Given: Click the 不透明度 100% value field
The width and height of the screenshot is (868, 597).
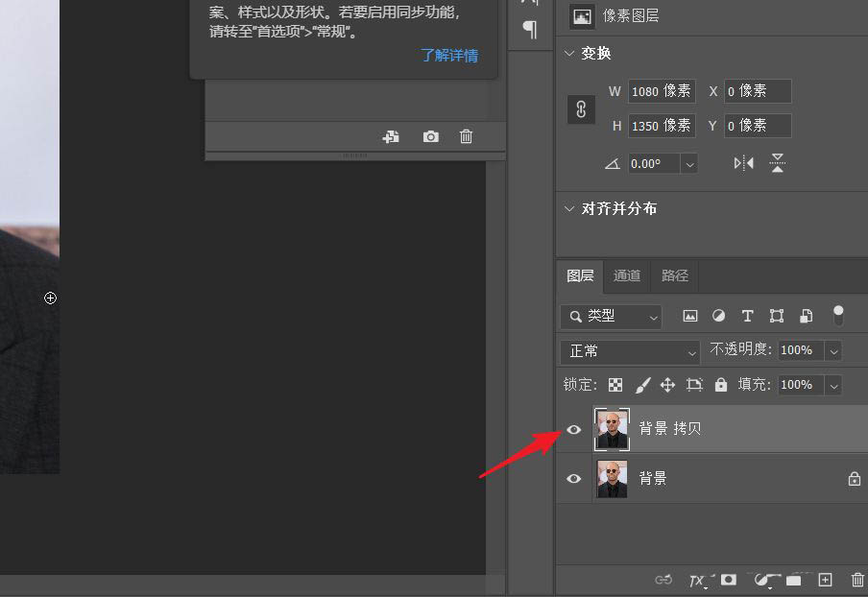Looking at the screenshot, I should point(801,350).
